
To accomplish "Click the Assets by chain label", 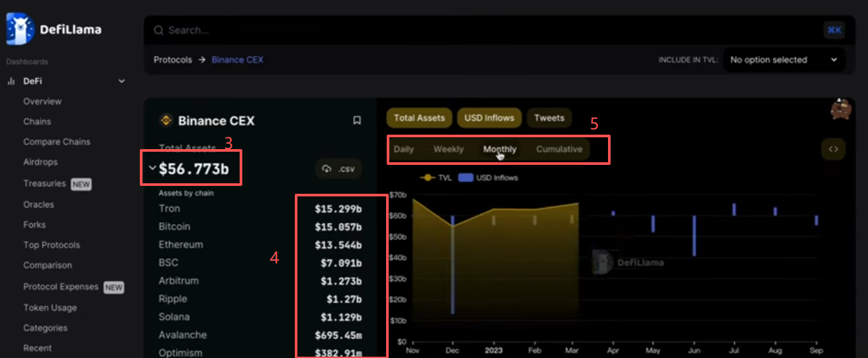I will click(186, 193).
